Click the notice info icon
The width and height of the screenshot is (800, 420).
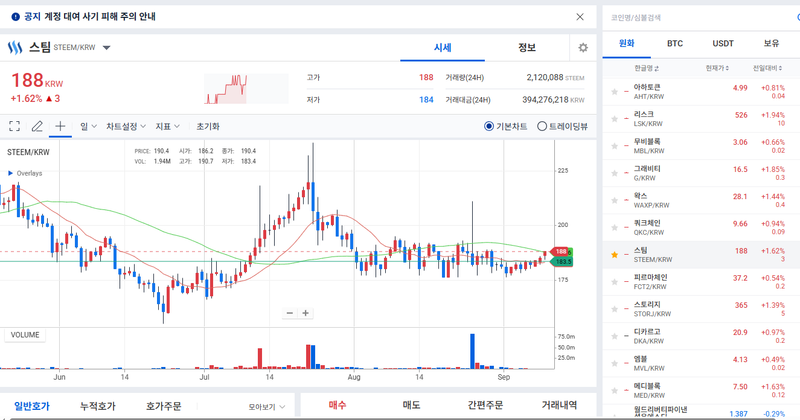(x=15, y=17)
